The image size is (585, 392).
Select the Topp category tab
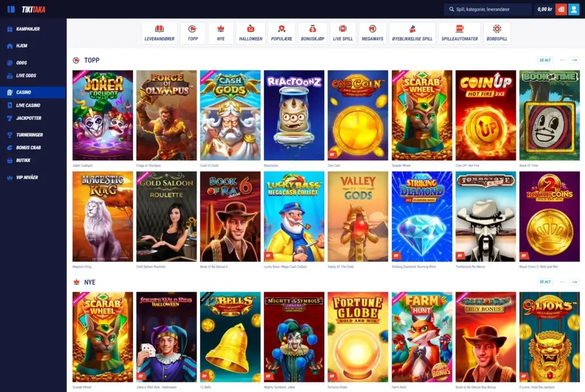[193, 33]
